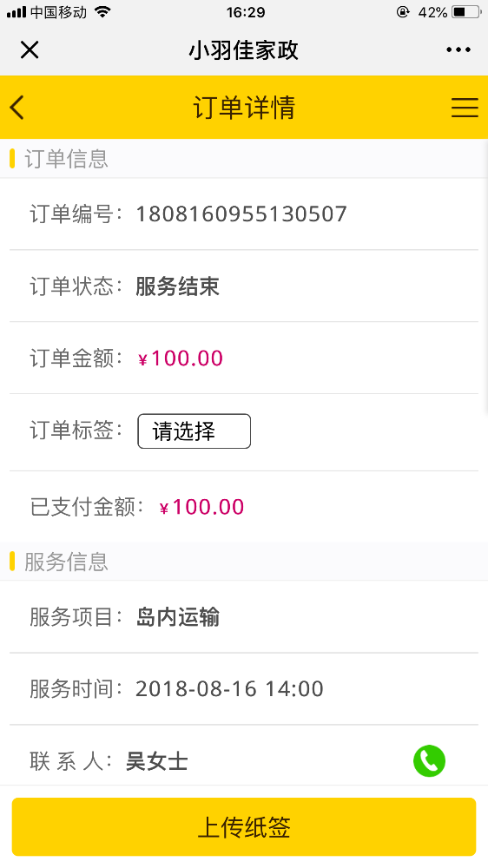This screenshot has width=488, height=868.
Task: Open the three-dot more options
Action: coord(458,49)
